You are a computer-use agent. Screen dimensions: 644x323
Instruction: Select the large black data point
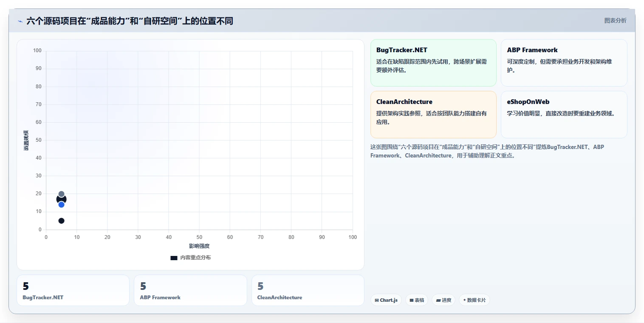(61, 199)
